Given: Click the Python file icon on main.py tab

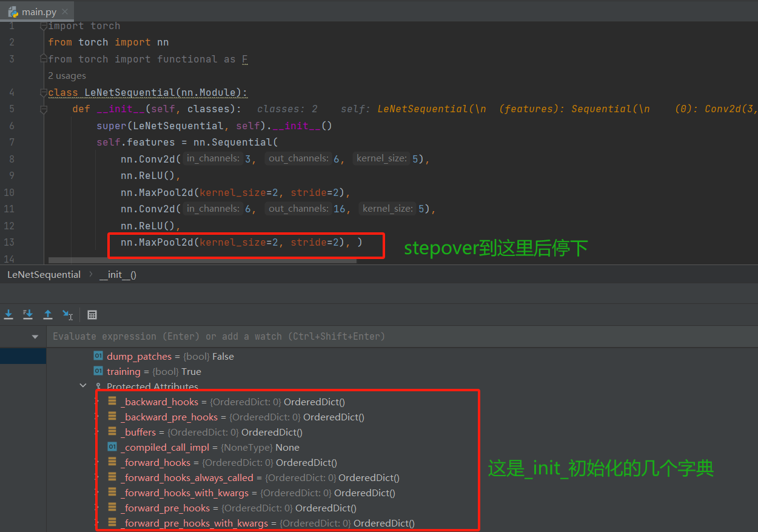Looking at the screenshot, I should click(x=13, y=10).
